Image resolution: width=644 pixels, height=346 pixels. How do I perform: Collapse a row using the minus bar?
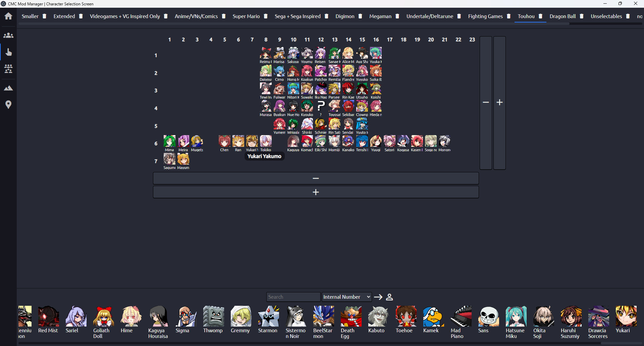[316, 178]
